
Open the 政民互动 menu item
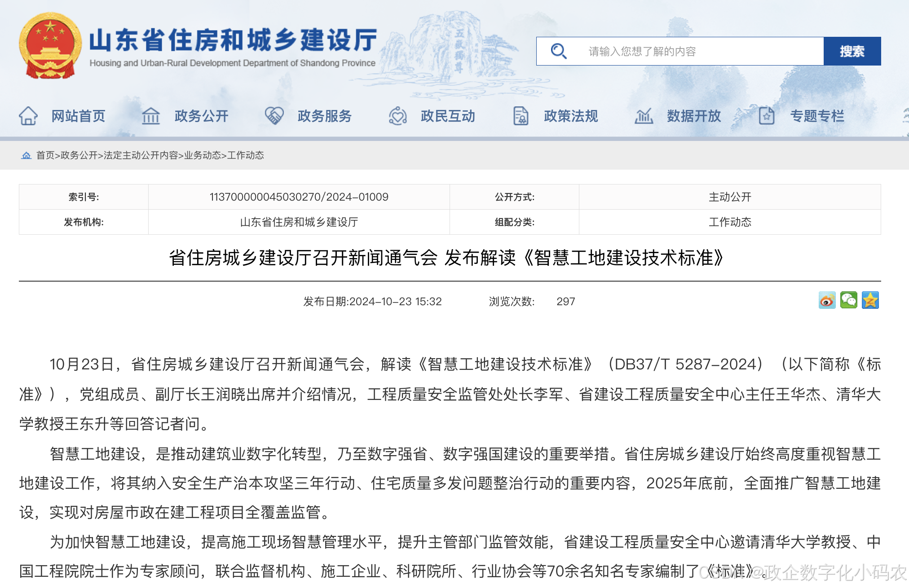[x=447, y=116]
